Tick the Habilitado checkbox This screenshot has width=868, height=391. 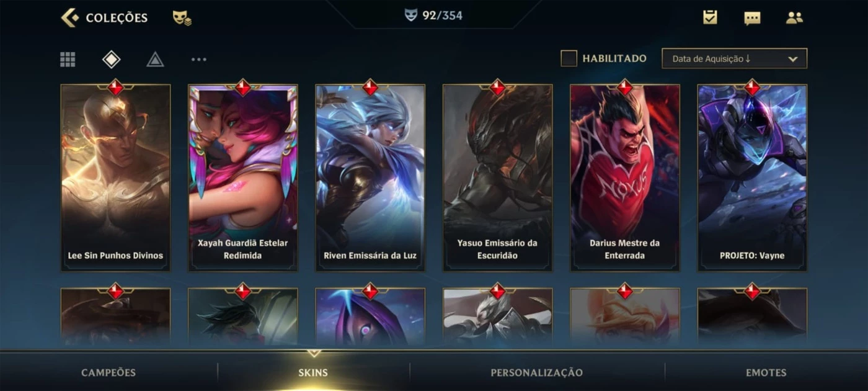[x=569, y=58]
